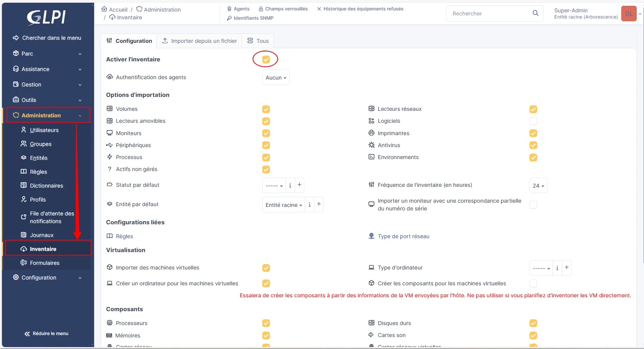
Task: Expand the Parc menu chevron
Action: click(x=80, y=54)
